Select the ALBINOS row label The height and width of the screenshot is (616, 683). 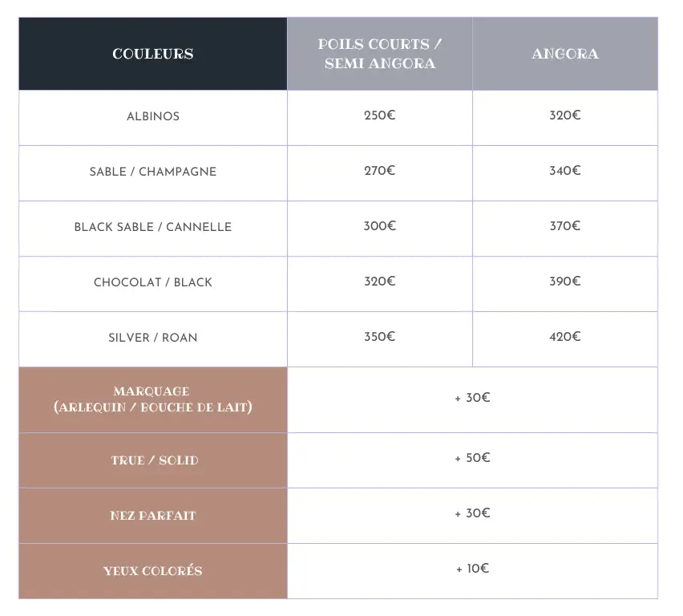pyautogui.click(x=153, y=116)
